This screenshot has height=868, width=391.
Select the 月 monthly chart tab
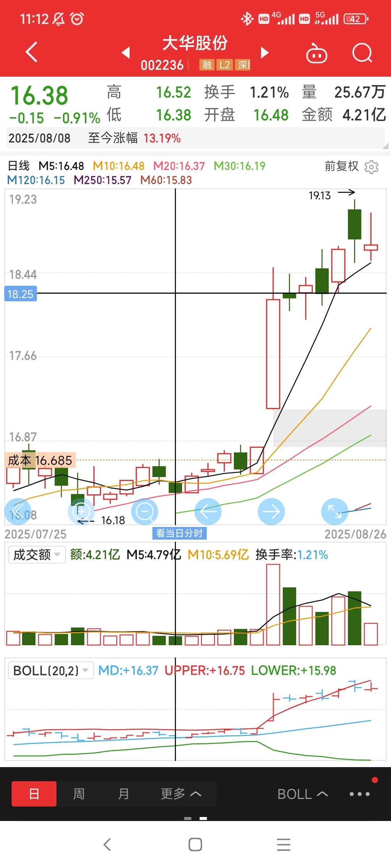point(123,794)
